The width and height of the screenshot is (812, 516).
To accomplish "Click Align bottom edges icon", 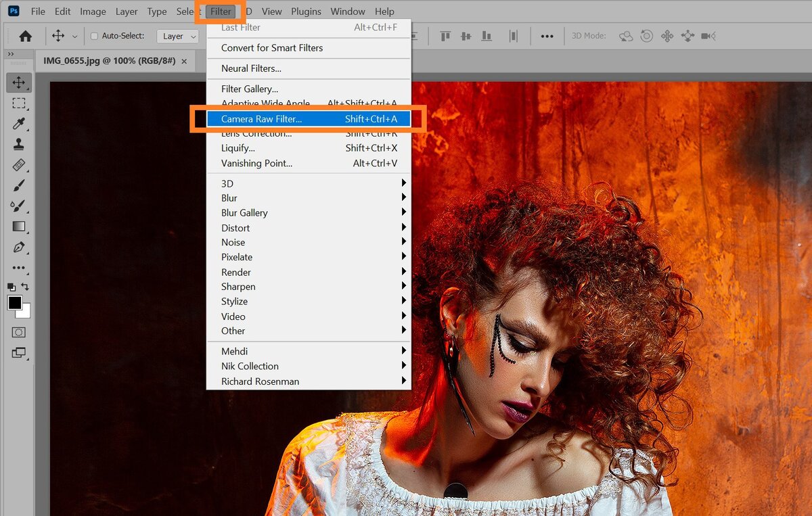I will [486, 37].
